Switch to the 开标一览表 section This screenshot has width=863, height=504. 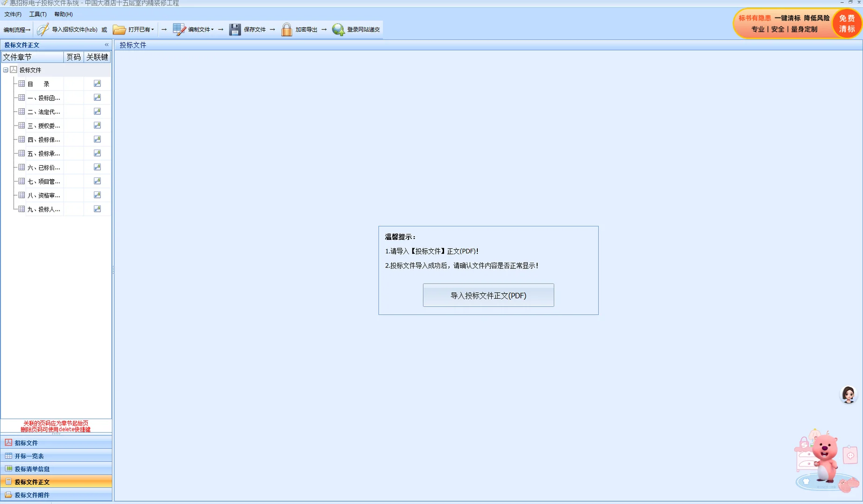tap(57, 455)
